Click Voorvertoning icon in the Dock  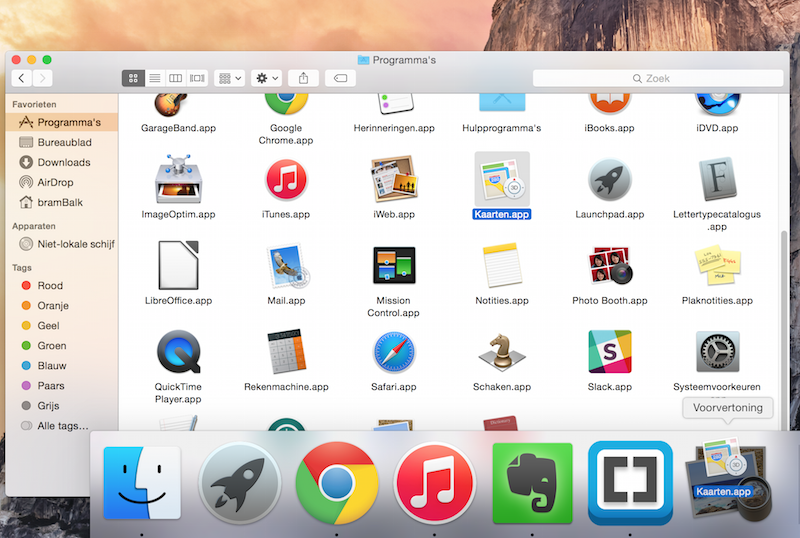pos(728,480)
